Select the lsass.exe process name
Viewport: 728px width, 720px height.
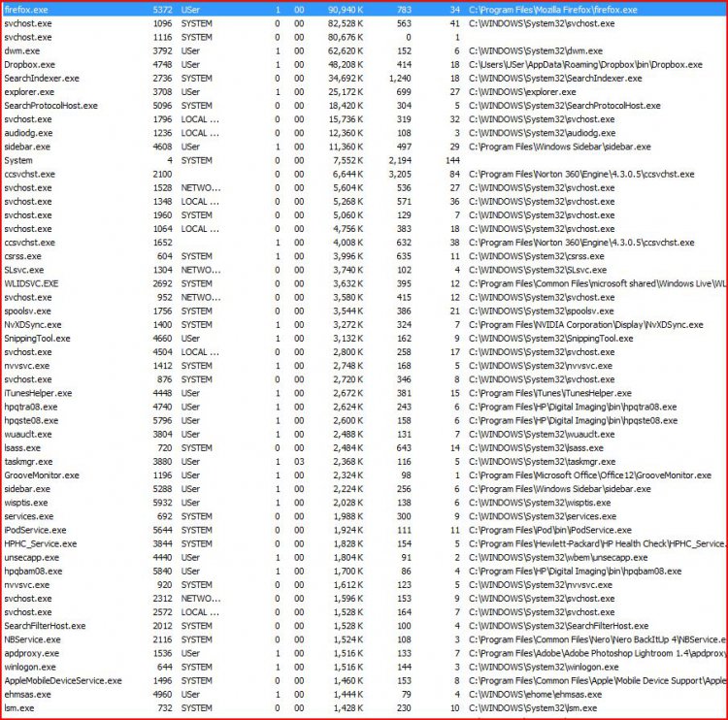(22, 448)
